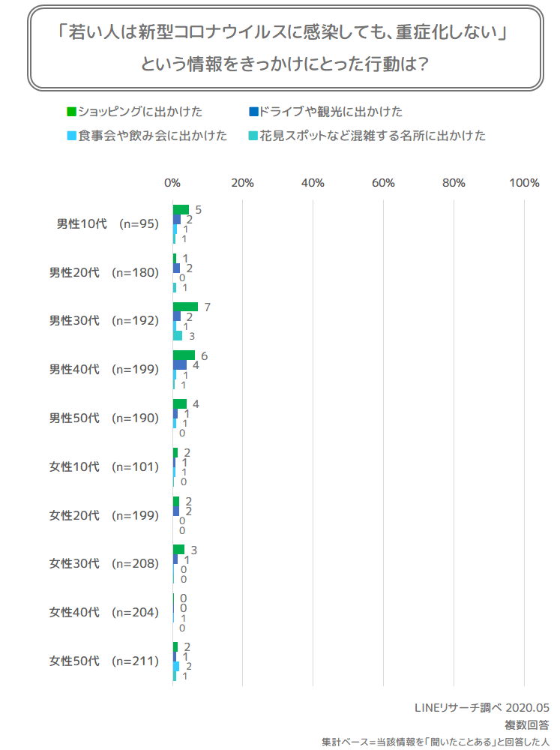Click the dark blue bar for 男性40代 valued 4
The width and height of the screenshot is (560, 750).
180,365
